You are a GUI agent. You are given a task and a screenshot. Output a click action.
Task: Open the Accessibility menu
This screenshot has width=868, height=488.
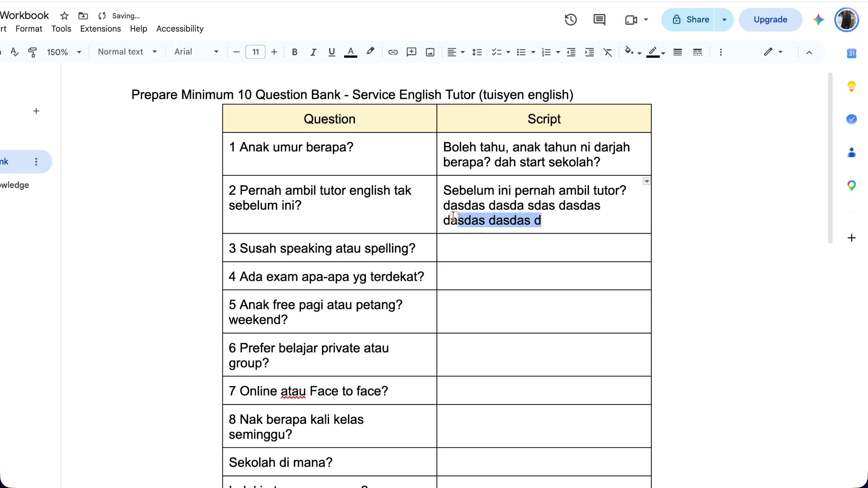(180, 29)
